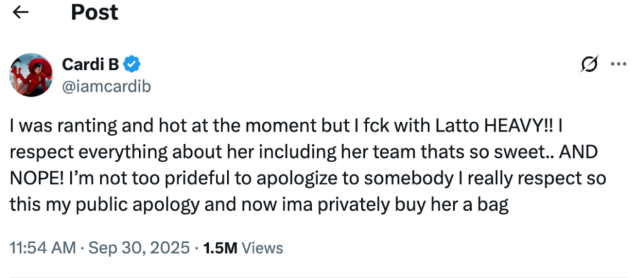This screenshot has width=644, height=278.
Task: Click the back arrow icon
Action: [x=21, y=13]
